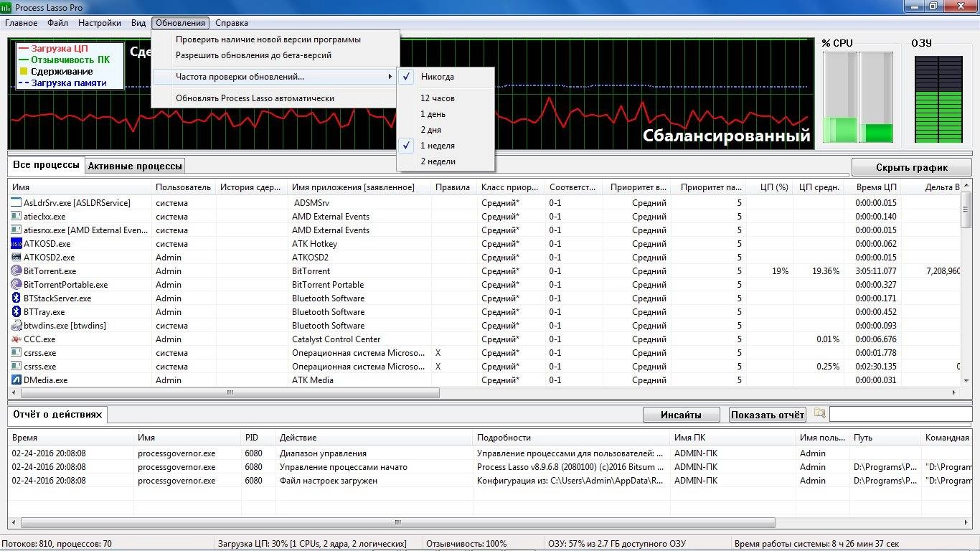980x551 pixels.
Task: Click the BitTorrentPortable.exe process icon
Action: pyautogui.click(x=17, y=285)
